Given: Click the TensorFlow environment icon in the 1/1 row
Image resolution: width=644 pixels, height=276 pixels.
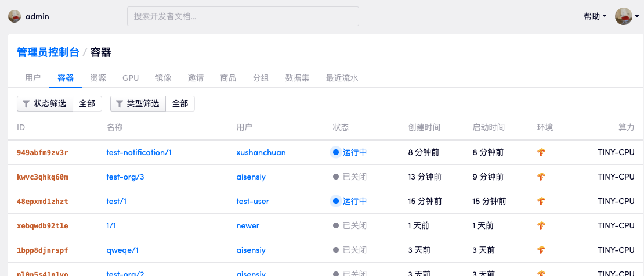Looking at the screenshot, I should (541, 226).
